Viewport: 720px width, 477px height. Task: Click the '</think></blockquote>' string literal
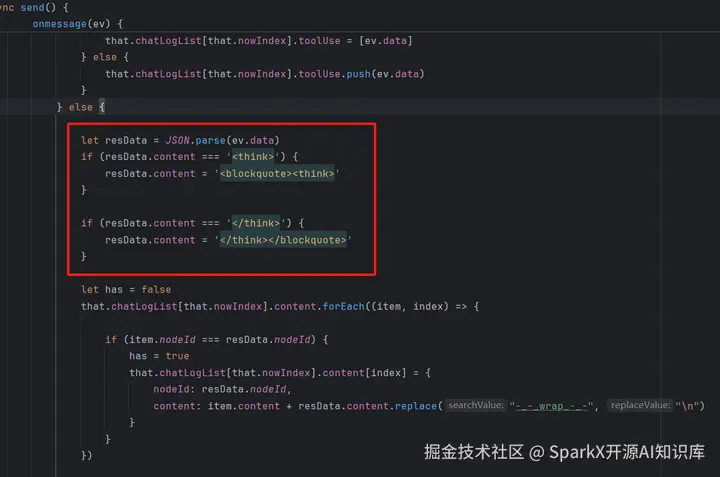tap(283, 240)
